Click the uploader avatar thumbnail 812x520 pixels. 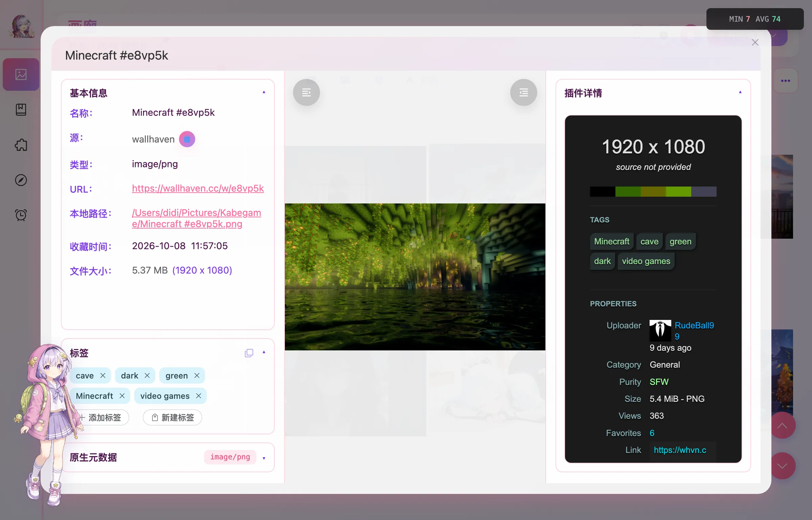coord(660,330)
